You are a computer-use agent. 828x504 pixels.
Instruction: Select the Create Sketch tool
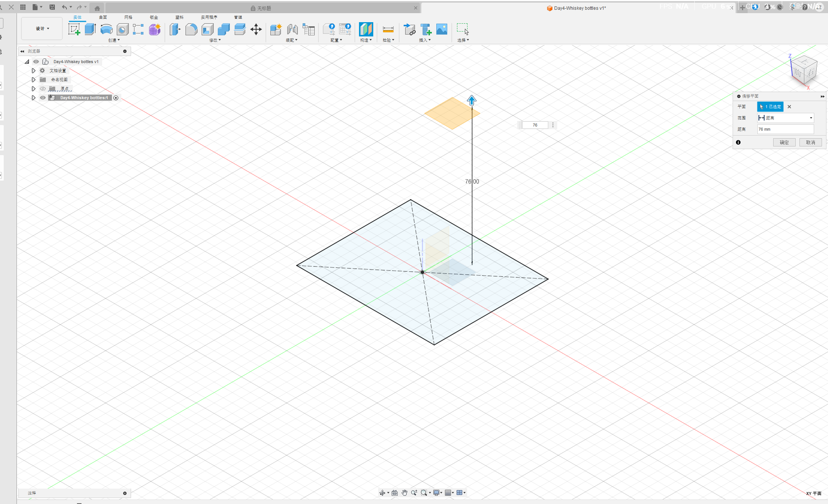[74, 29]
